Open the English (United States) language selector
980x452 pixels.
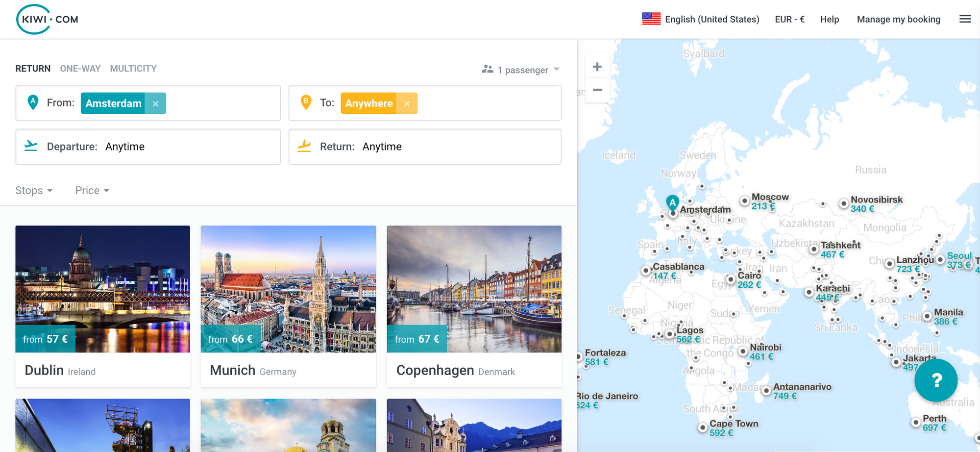[x=701, y=19]
